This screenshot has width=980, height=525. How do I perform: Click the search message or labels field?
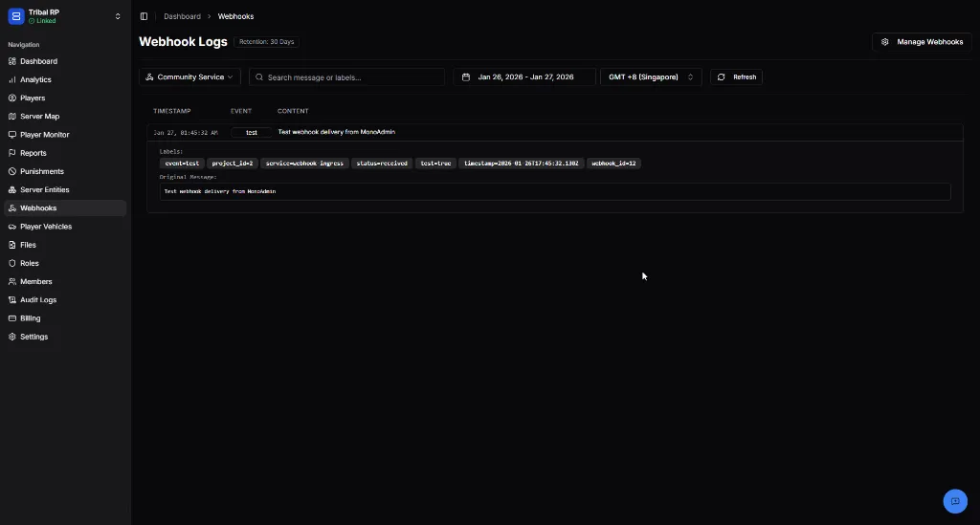coord(346,77)
